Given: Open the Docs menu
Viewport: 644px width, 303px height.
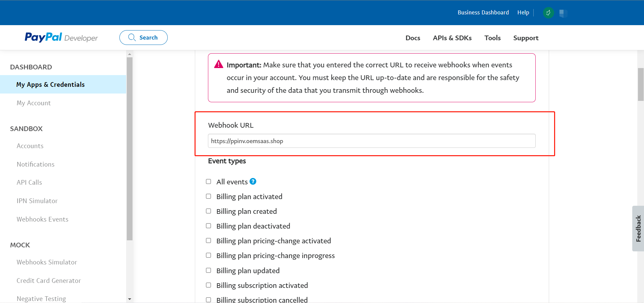Looking at the screenshot, I should click(413, 38).
